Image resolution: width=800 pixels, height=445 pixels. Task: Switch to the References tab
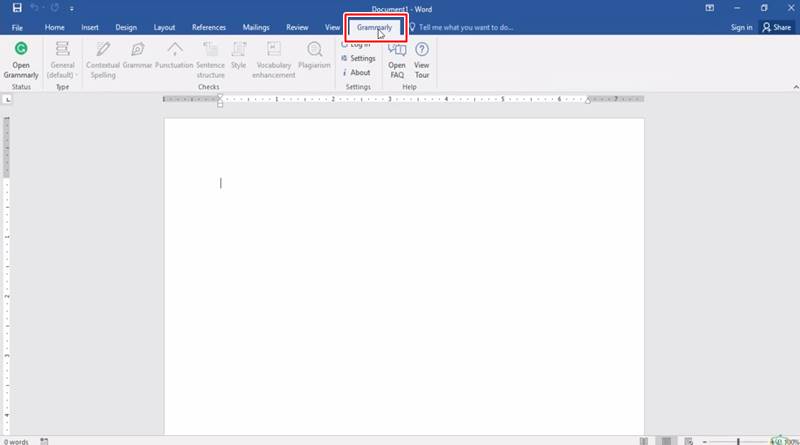209,28
